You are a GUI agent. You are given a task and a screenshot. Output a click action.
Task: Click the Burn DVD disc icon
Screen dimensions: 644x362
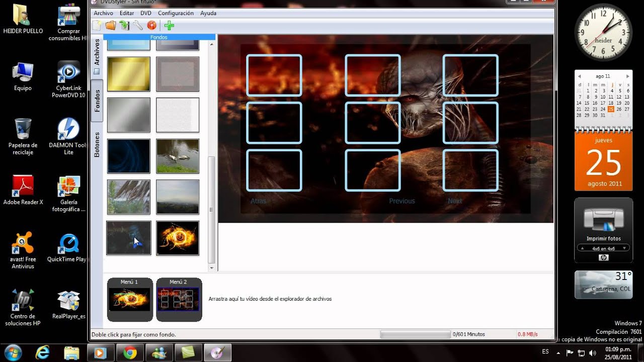[151, 25]
